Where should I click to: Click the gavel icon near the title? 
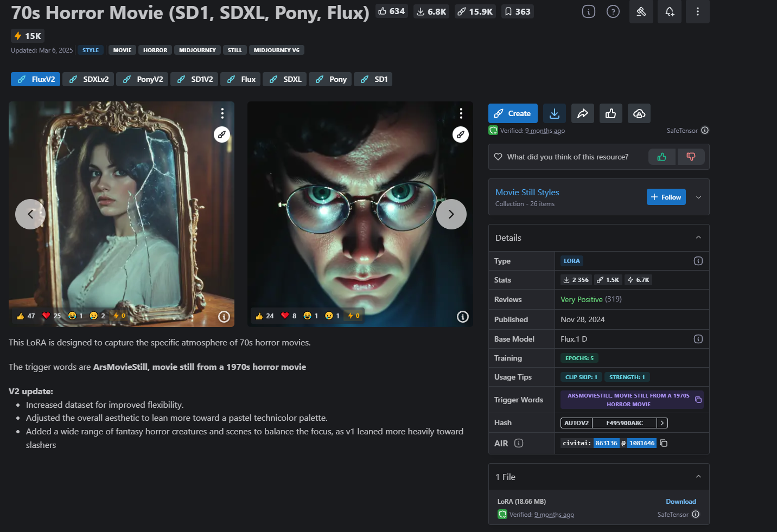(x=641, y=11)
